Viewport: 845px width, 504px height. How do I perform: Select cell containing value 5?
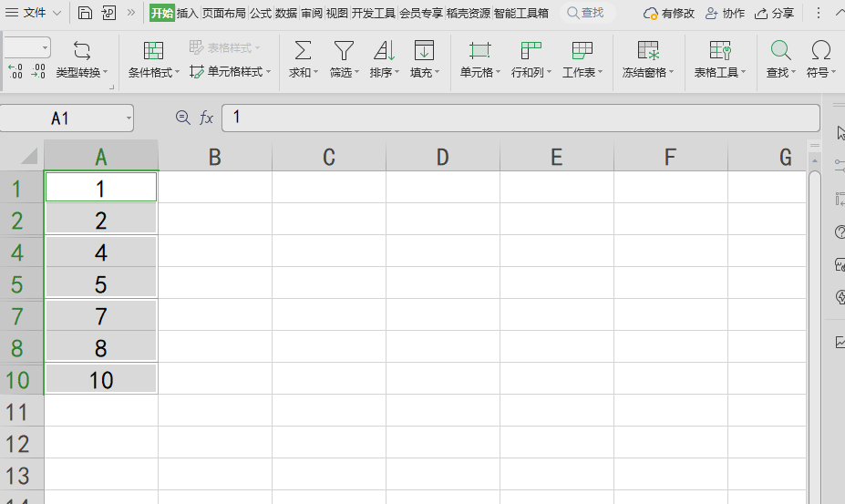101,283
